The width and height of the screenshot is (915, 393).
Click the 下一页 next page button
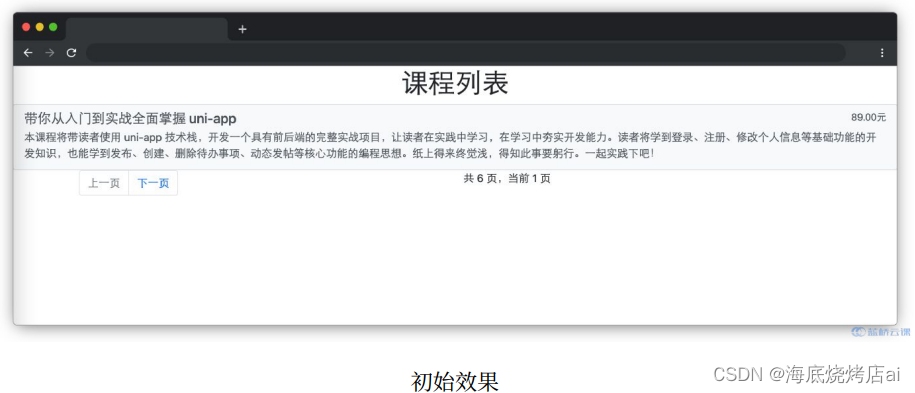point(153,183)
